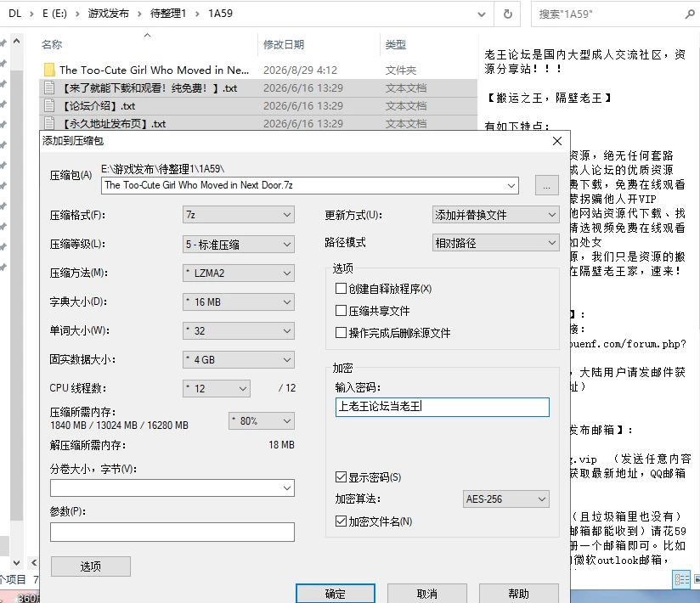Open 路径模式 dropdown showing 相对路径
The image size is (700, 603).
coord(495,243)
